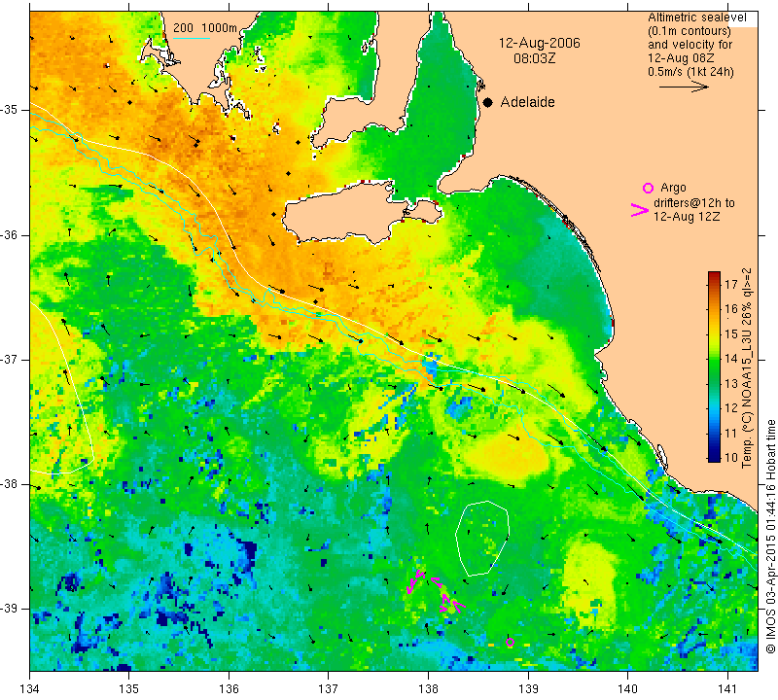Click the longitude axis label 137

click(329, 688)
